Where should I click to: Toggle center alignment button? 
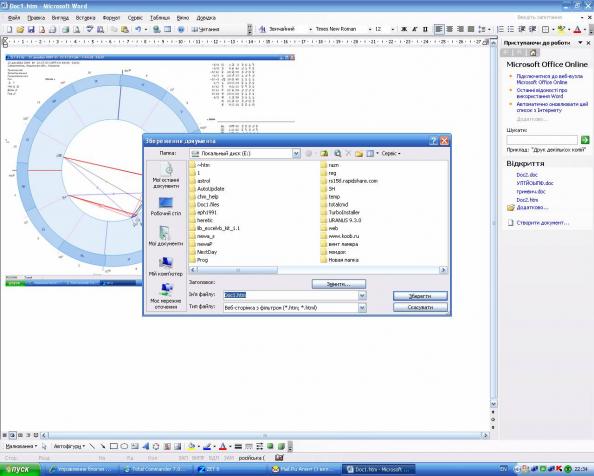450,29
